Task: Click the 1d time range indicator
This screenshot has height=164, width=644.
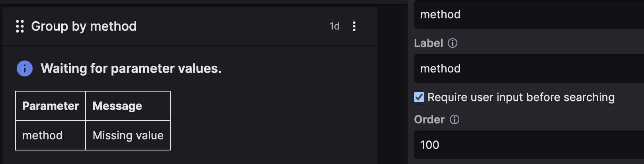Action: click(x=334, y=26)
